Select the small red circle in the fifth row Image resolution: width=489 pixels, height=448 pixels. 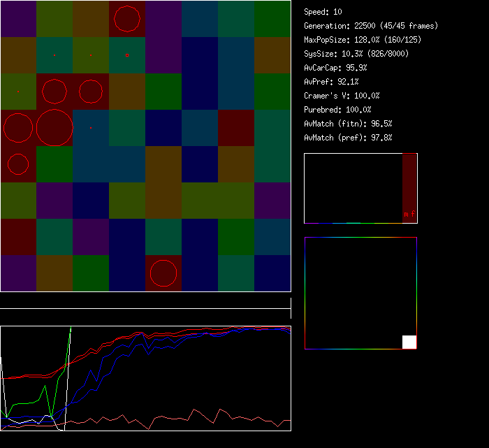click(18, 164)
